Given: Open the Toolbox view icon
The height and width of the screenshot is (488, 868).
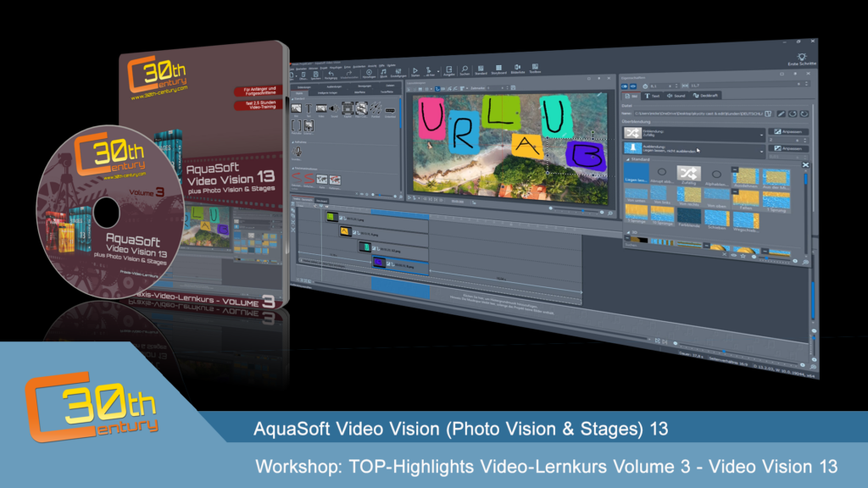Looking at the screenshot, I should pyautogui.click(x=535, y=66).
